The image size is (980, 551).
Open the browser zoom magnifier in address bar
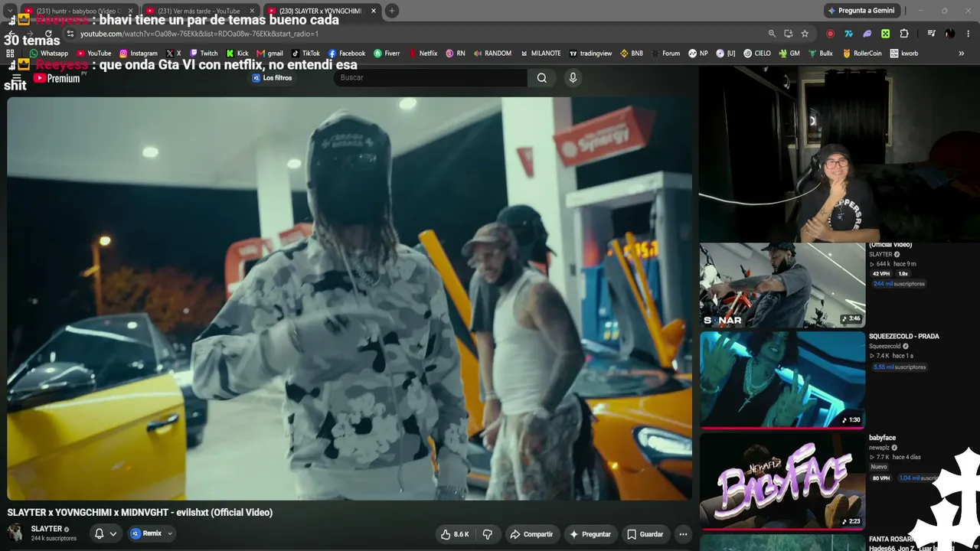tap(772, 34)
